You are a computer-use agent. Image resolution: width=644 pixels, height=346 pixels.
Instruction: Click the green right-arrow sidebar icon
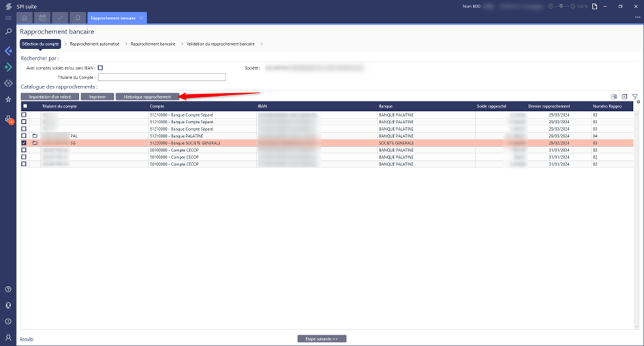click(8, 67)
